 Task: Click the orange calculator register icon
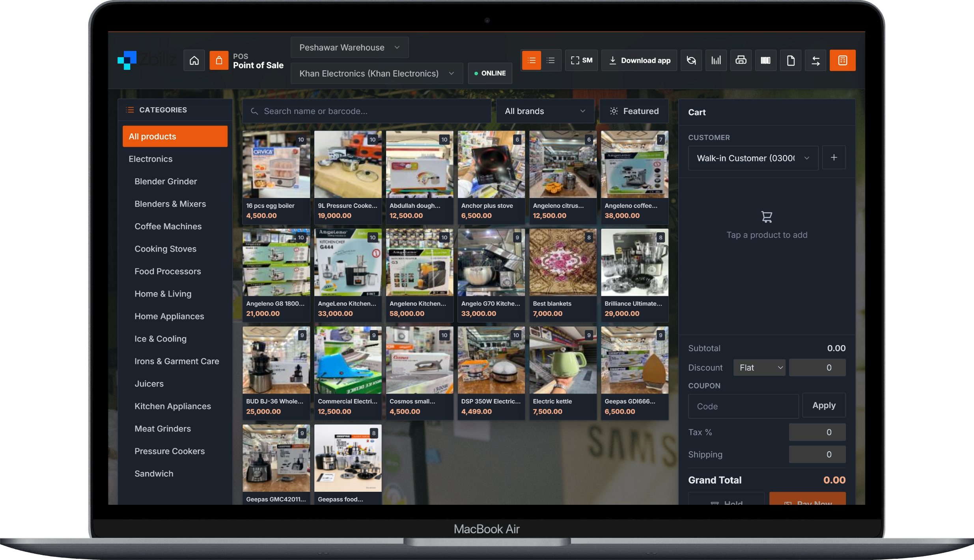click(843, 60)
